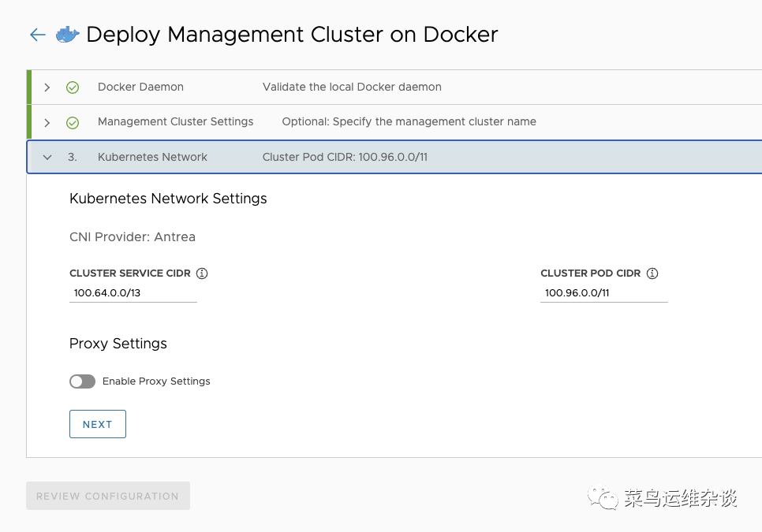Image resolution: width=762 pixels, height=532 pixels.
Task: Focus the Cluster Pod CIDR input field
Action: (x=603, y=293)
